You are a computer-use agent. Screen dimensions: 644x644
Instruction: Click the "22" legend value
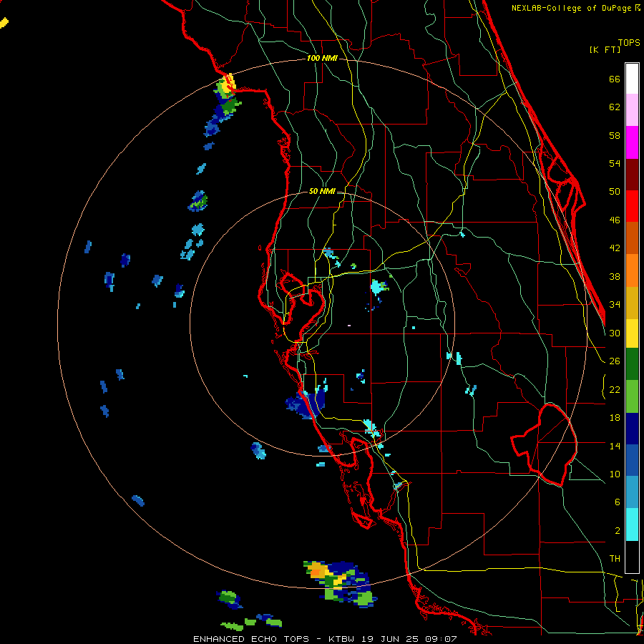tap(615, 390)
